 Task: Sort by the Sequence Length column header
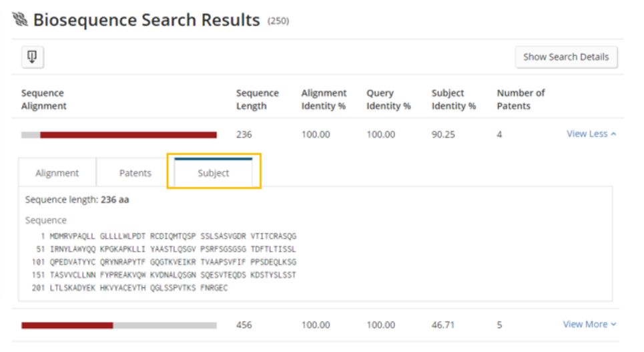257,100
